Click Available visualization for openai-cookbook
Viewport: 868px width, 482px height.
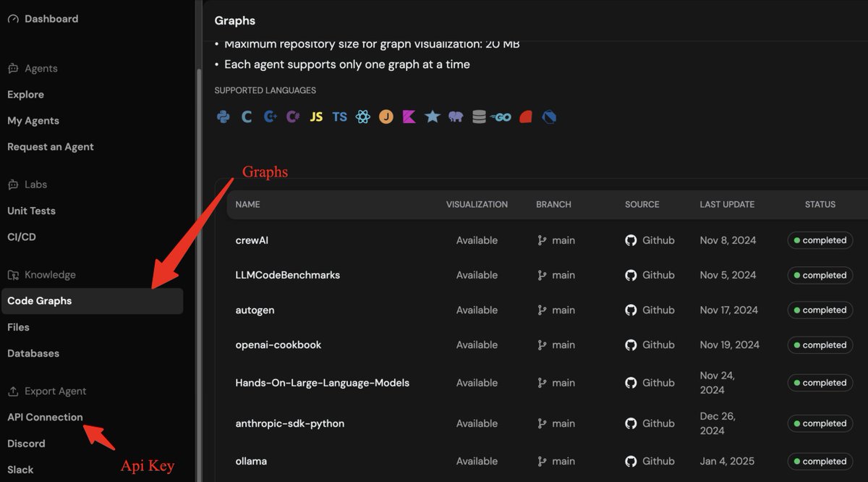click(x=477, y=345)
